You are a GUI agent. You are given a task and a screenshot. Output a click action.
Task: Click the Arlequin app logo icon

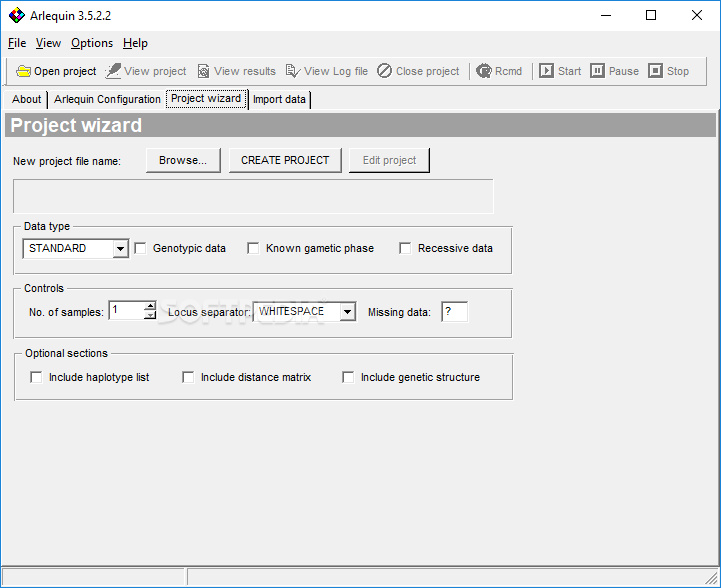pos(17,15)
